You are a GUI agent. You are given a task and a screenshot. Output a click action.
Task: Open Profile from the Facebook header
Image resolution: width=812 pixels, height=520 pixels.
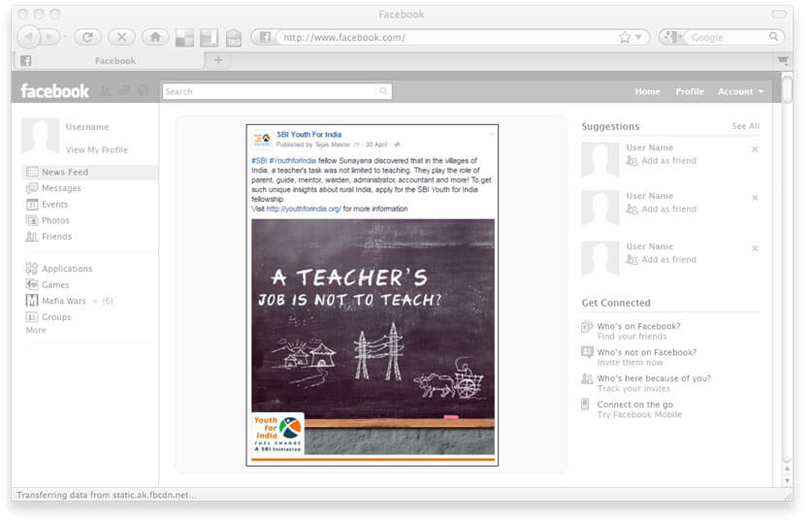[689, 91]
